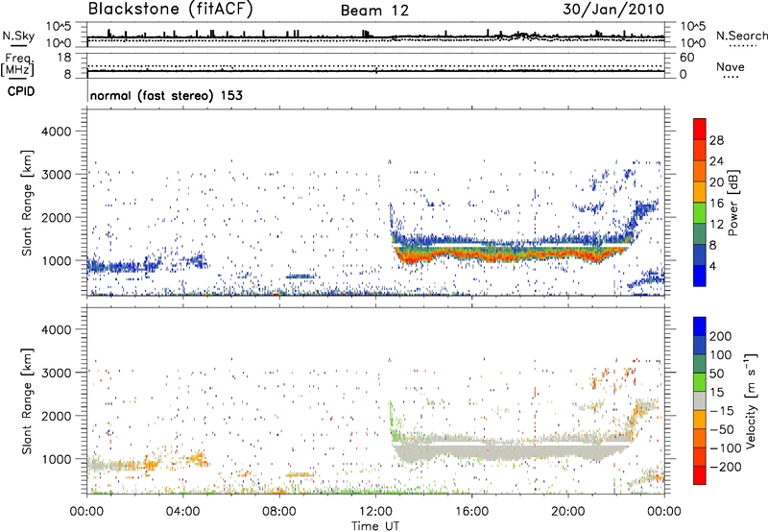The width and height of the screenshot is (768, 532).
Task: Click the 'Velocity [m s-1]' colorbar label
Action: point(751,400)
